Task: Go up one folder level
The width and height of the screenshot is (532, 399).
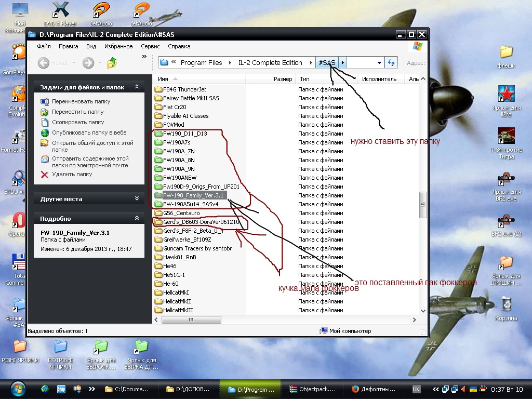Action: click(112, 63)
